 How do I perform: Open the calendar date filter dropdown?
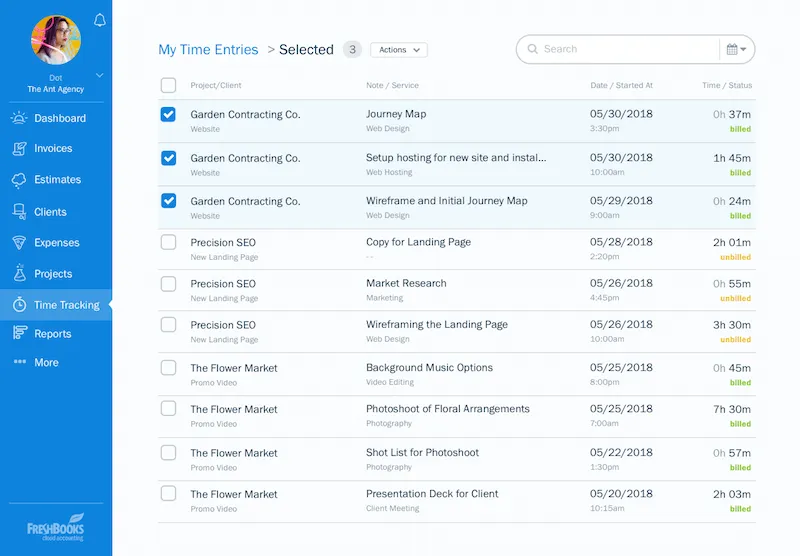pyautogui.click(x=737, y=49)
